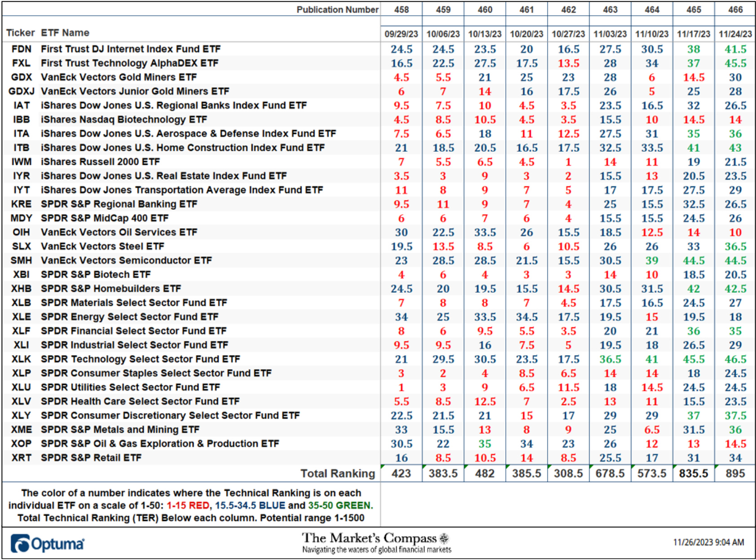Click the 'Total Ranking' row label
Viewport: 756px width, 560px height.
(337, 473)
